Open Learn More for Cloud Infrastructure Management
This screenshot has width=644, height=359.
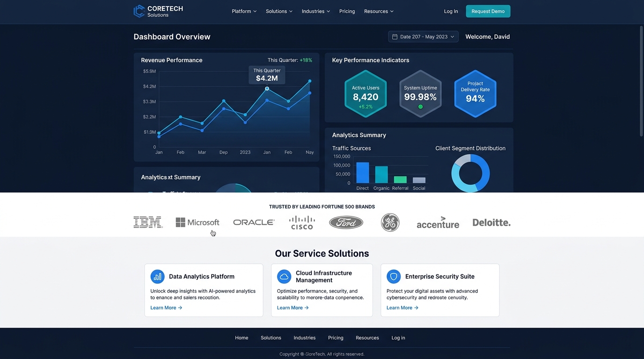[x=293, y=308]
